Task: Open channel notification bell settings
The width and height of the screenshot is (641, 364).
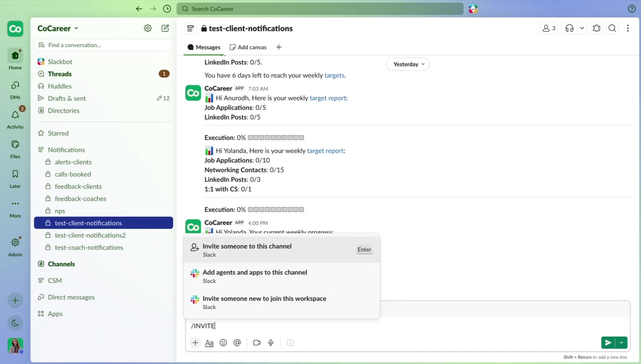Action: (597, 28)
